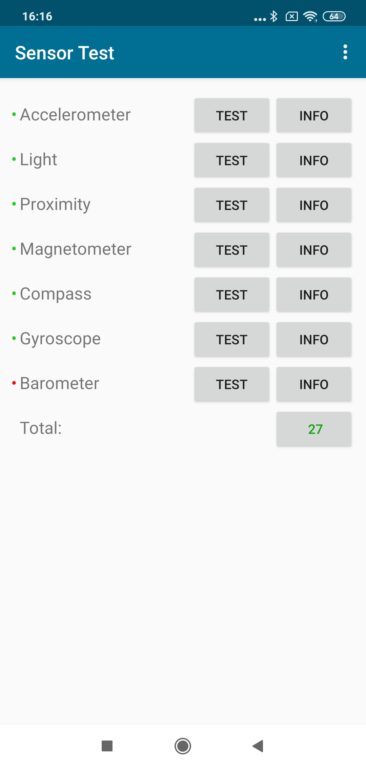366x768 pixels.
Task: Tap the circular home navigation button
Action: 183,745
